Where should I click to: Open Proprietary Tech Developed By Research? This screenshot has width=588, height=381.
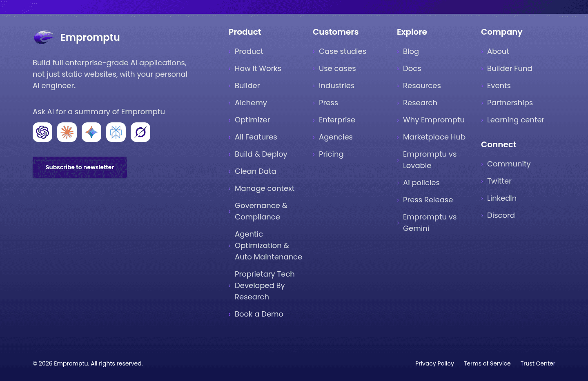click(265, 286)
